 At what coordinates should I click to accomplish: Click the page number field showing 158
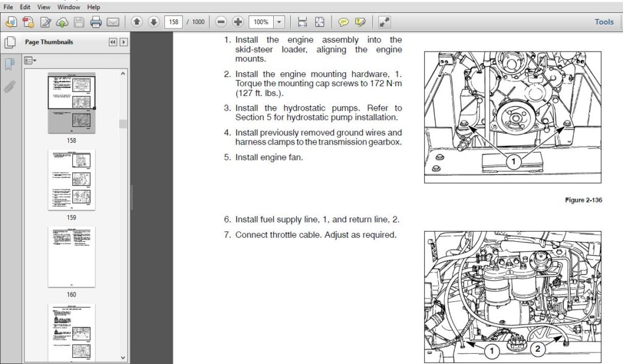tap(173, 22)
